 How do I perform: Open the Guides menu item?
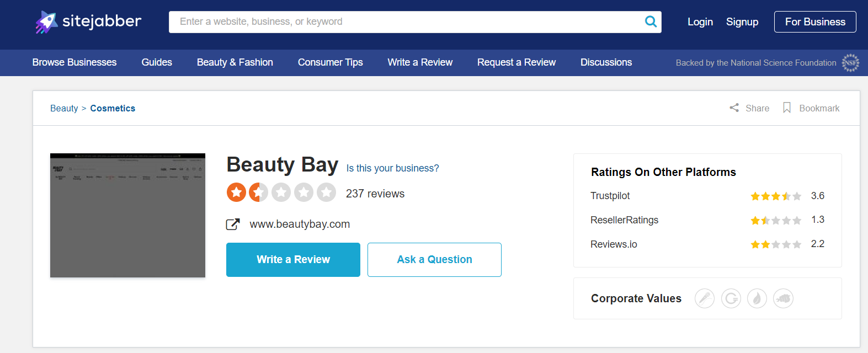tap(157, 62)
